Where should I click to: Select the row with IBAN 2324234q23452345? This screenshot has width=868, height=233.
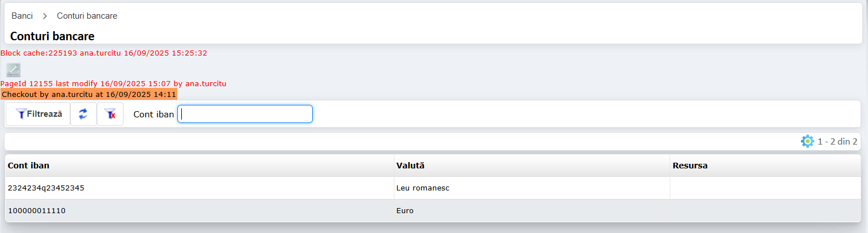tap(46, 188)
